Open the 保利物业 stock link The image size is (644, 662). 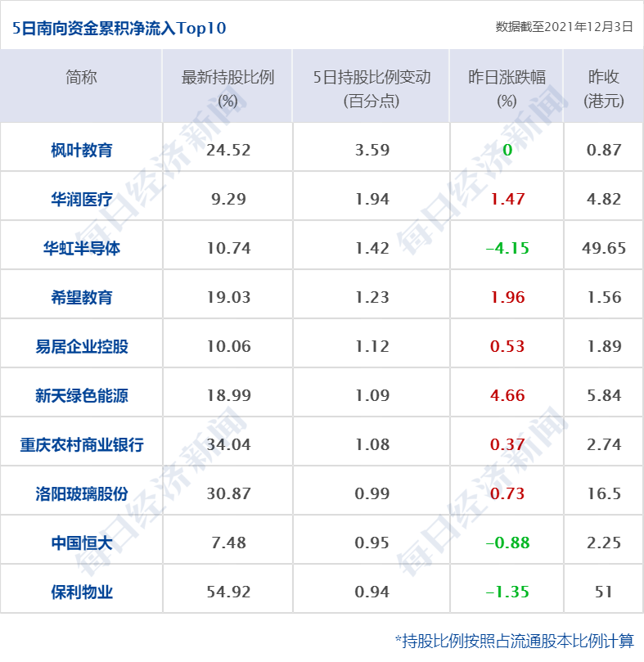click(x=82, y=592)
